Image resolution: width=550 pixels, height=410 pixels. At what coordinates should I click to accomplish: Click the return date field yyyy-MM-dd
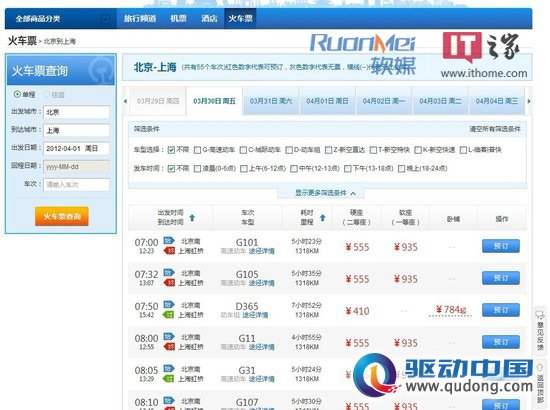76,167
